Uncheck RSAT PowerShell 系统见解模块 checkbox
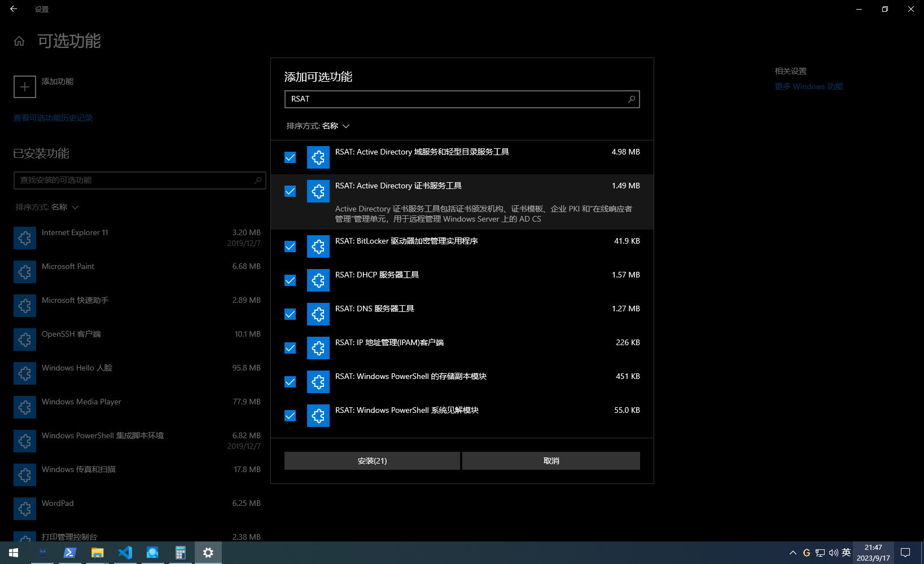 [290, 416]
